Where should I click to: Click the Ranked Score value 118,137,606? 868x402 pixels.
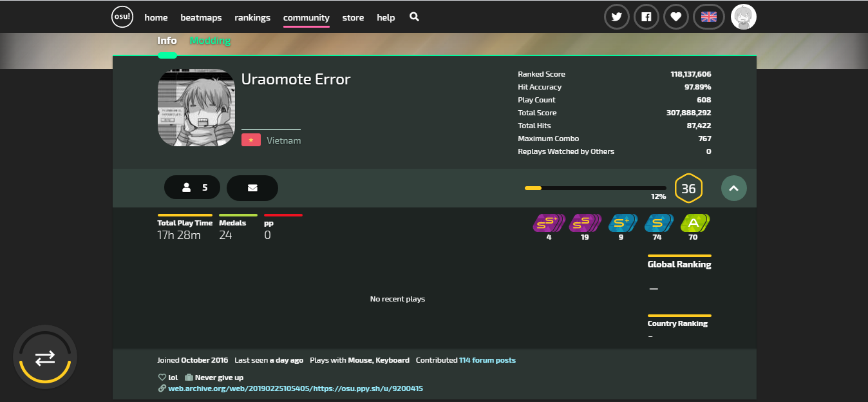point(691,74)
